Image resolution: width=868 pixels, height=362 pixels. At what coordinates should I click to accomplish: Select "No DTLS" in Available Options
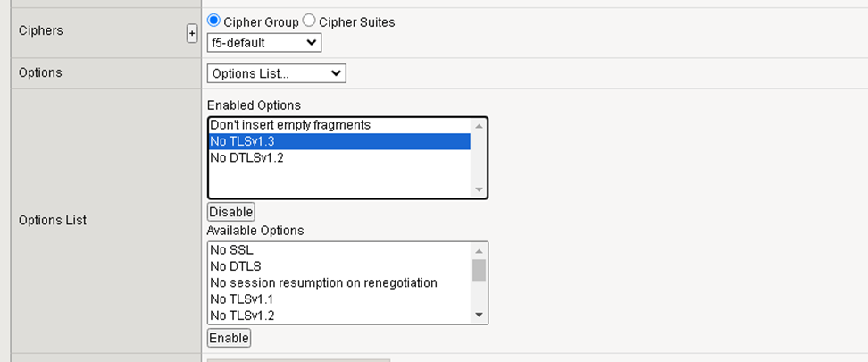tap(235, 266)
